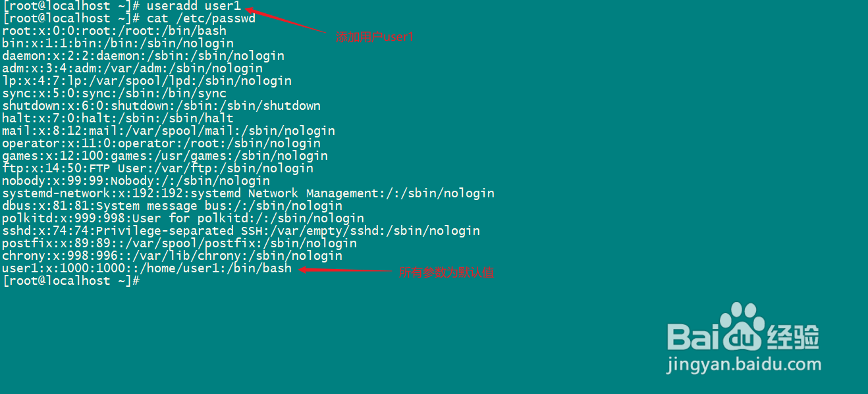
Task: Place cursor at the last shell prompt
Action: click(71, 281)
